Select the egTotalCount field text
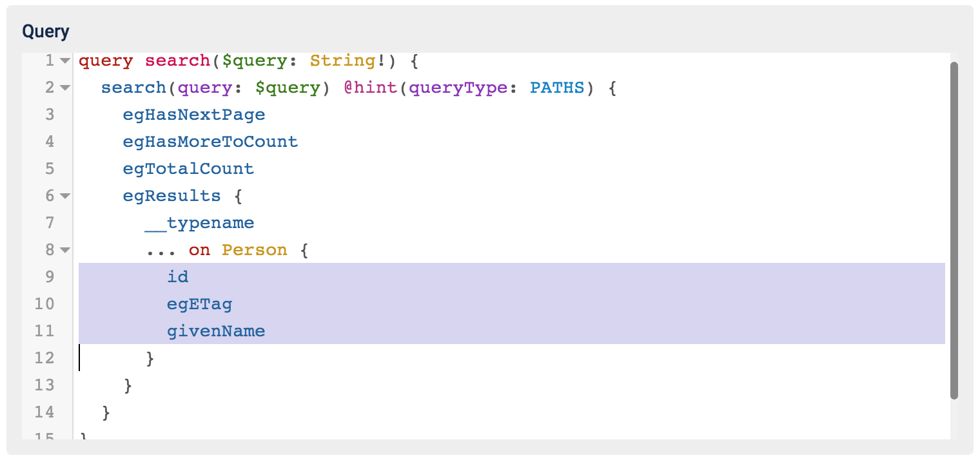Screen dimensions: 980x460 [188, 169]
